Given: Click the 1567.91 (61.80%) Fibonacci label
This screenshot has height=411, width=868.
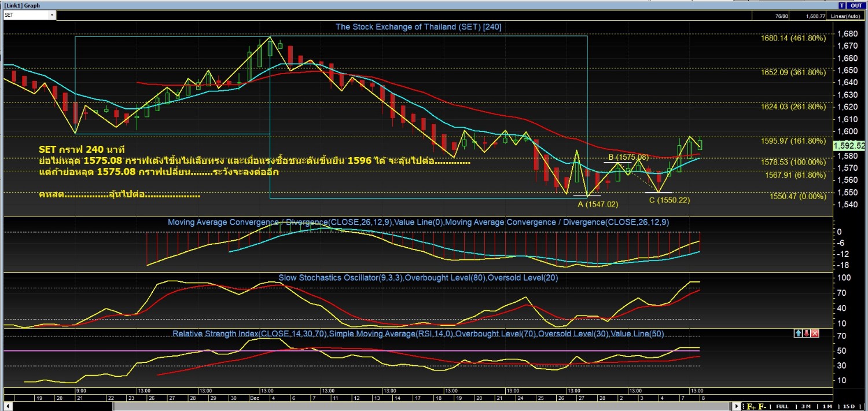Looking at the screenshot, I should (795, 175).
